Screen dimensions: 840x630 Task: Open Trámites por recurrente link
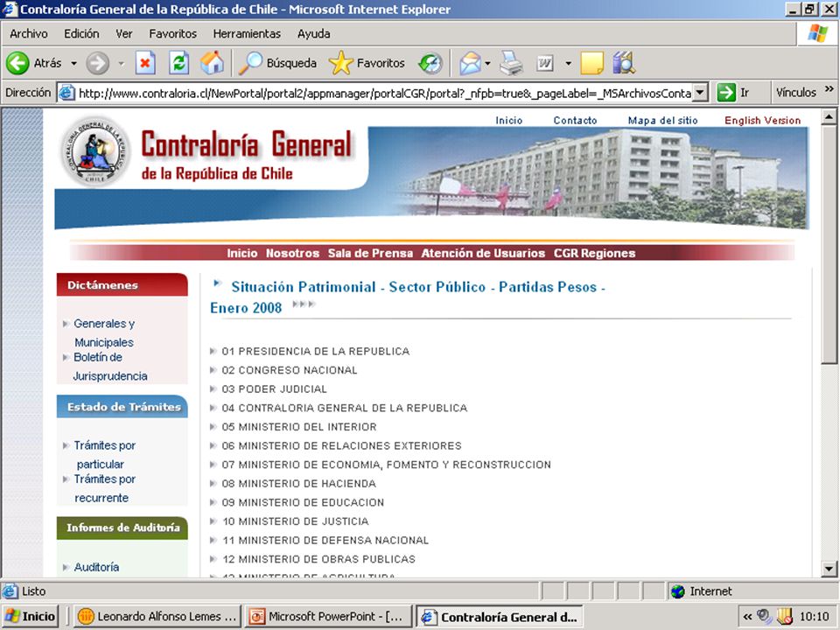point(104,488)
